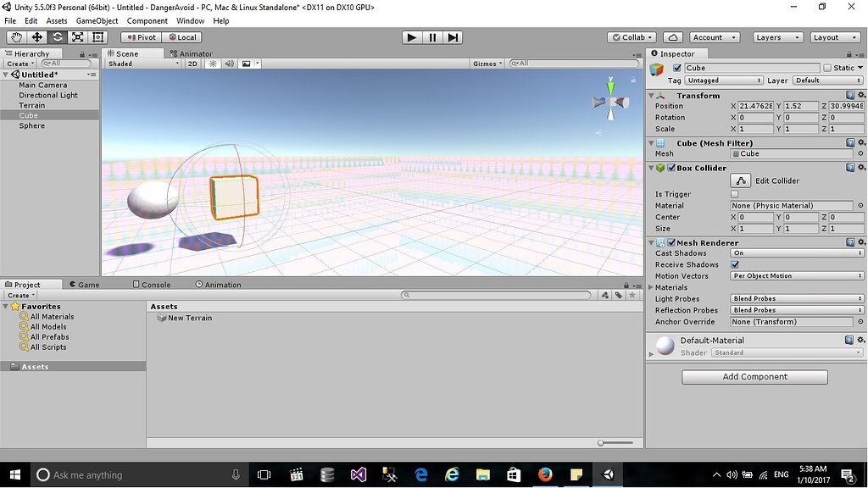Disable Receive Shadows on the Mesh Renderer
This screenshot has height=488, width=868.
[734, 264]
